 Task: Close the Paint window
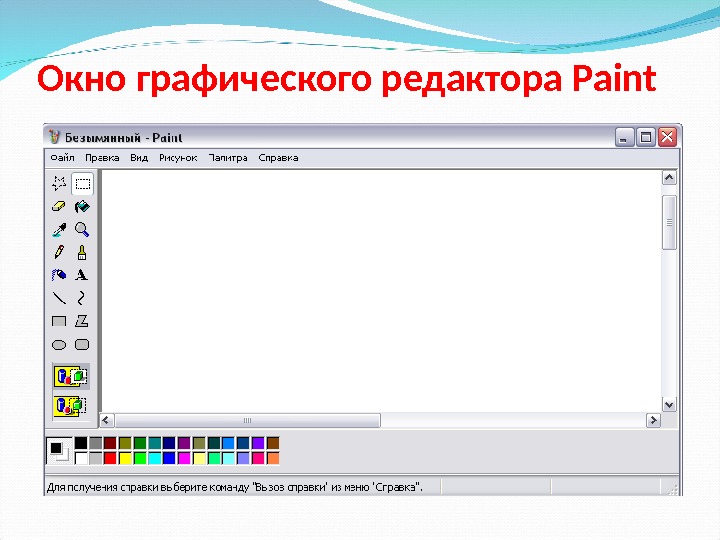tap(667, 137)
